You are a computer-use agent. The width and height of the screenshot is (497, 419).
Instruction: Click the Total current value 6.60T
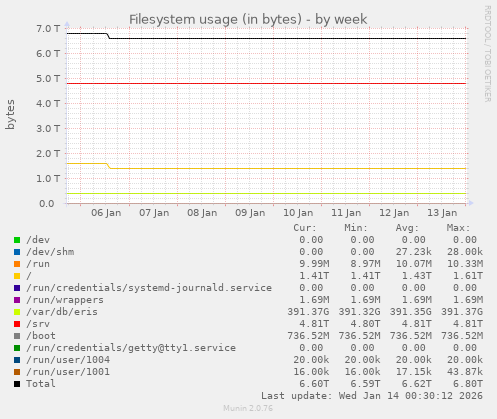pos(314,384)
